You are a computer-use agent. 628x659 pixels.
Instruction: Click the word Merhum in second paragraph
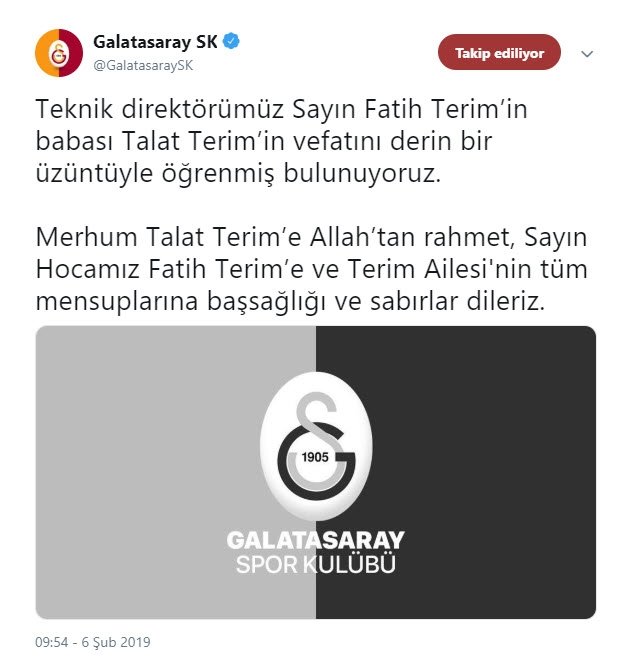point(87,237)
